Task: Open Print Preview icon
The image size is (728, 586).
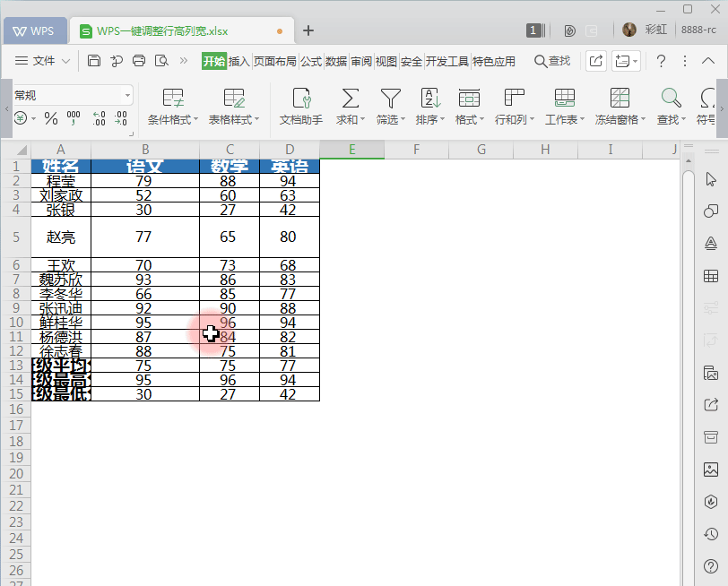Action: 161,61
